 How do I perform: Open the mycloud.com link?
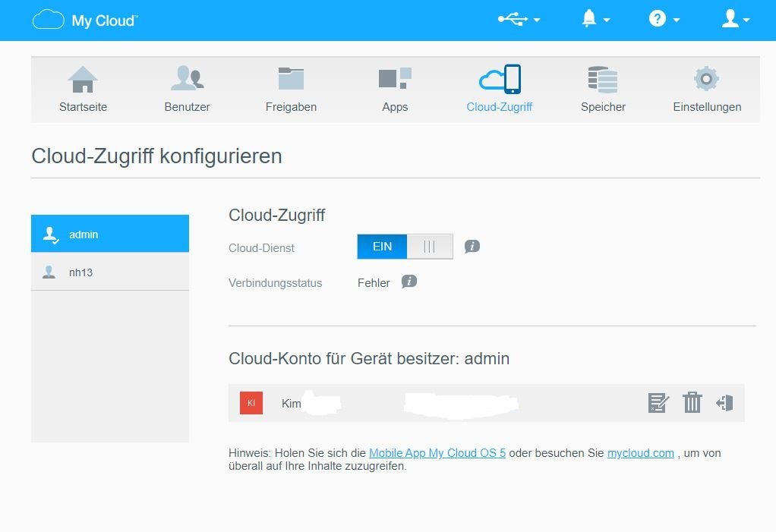point(640,453)
